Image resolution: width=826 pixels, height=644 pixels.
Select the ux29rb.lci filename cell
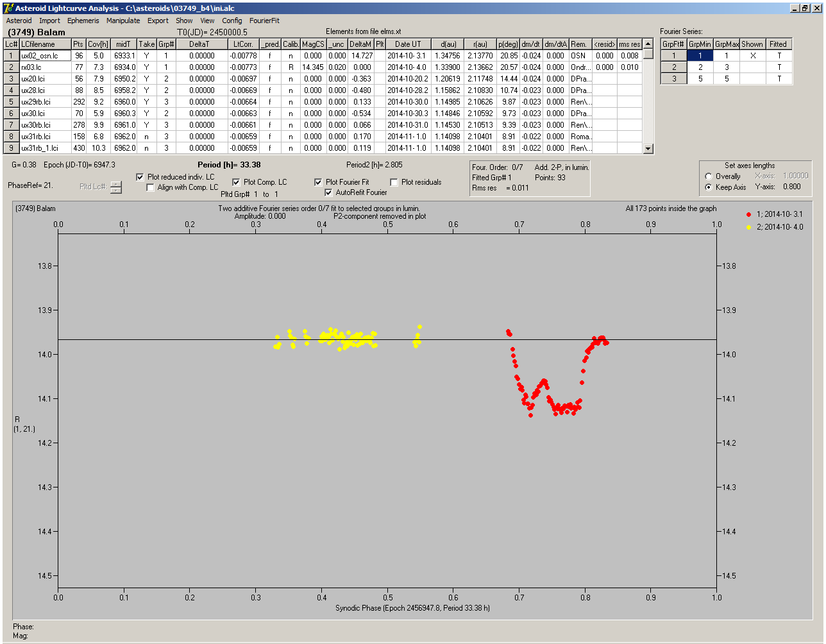click(45, 102)
